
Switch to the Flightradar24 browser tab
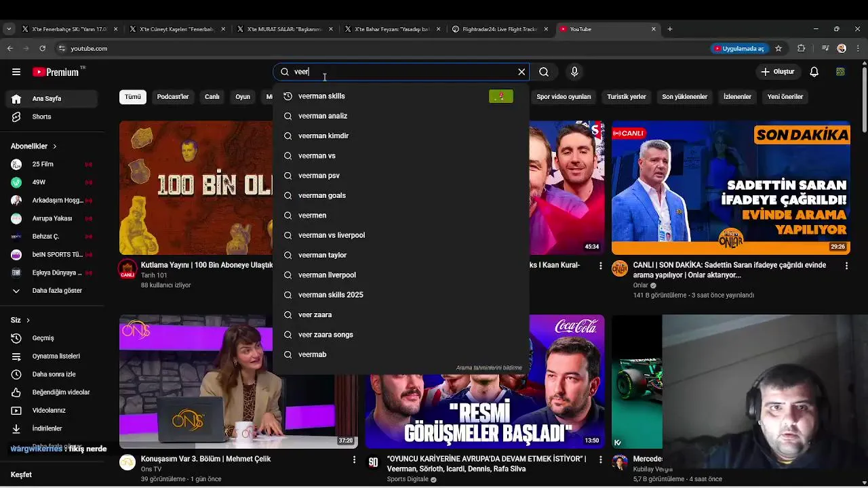(x=500, y=29)
